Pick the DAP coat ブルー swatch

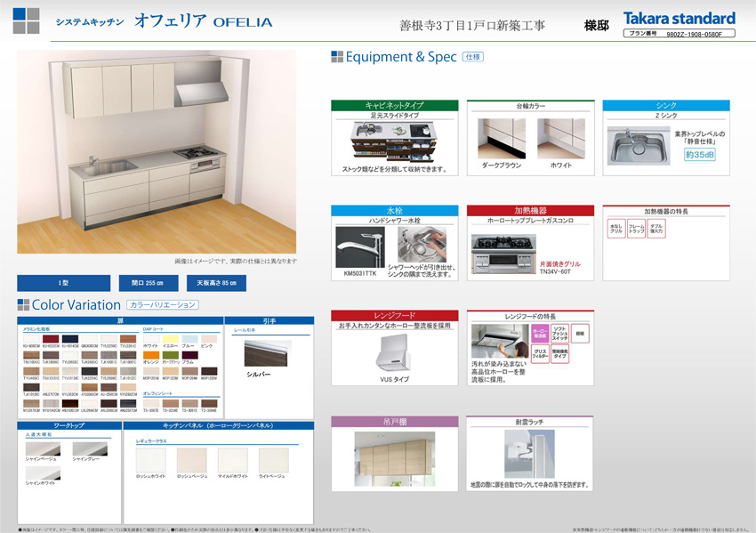[x=190, y=339]
